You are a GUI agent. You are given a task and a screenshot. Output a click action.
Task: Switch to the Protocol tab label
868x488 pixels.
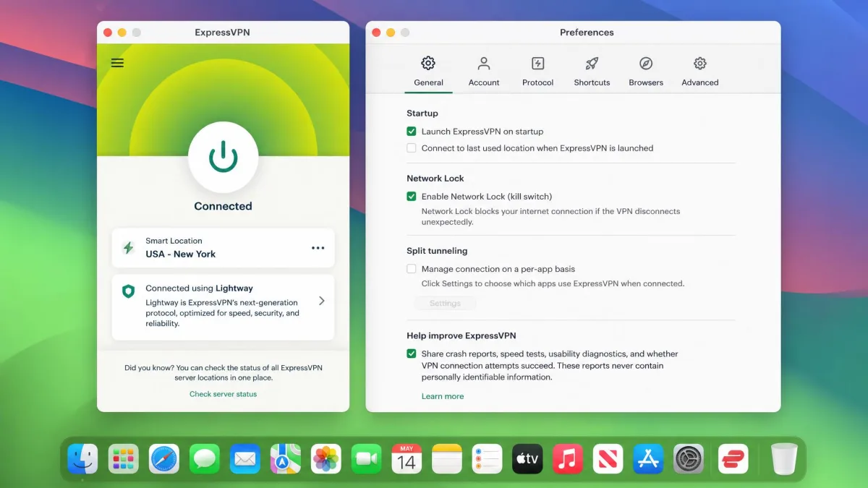[537, 82]
